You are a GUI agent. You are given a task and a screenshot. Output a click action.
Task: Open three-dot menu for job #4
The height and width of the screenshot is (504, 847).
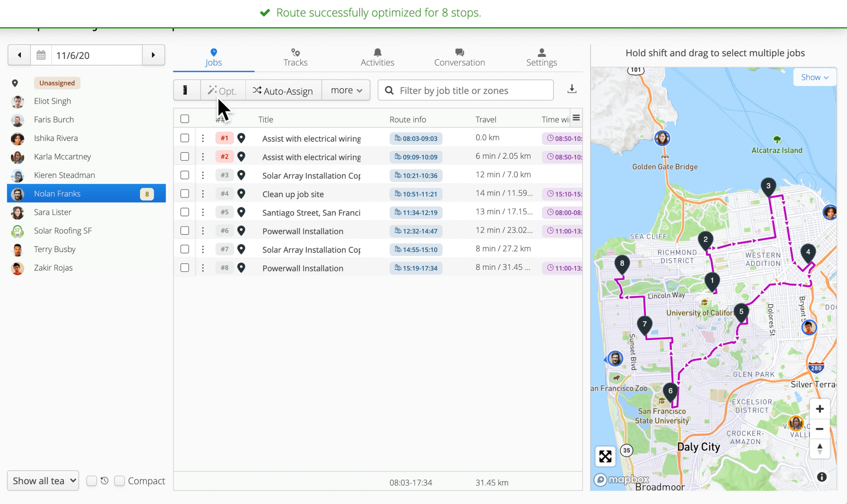(203, 194)
